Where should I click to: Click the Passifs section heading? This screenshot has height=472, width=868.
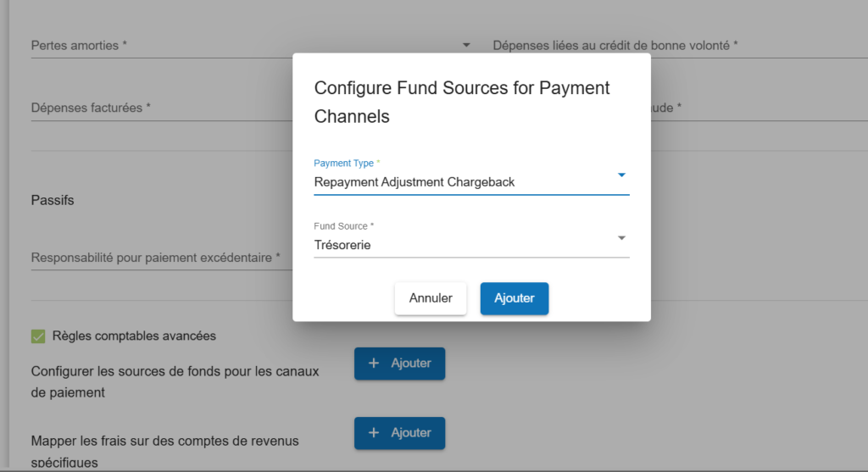pyautogui.click(x=53, y=201)
